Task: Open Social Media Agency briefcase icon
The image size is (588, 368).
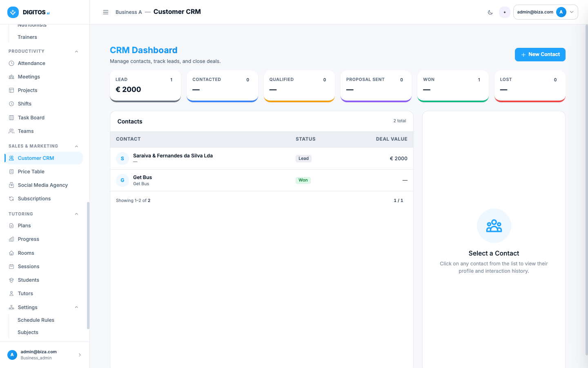Action: click(x=11, y=185)
